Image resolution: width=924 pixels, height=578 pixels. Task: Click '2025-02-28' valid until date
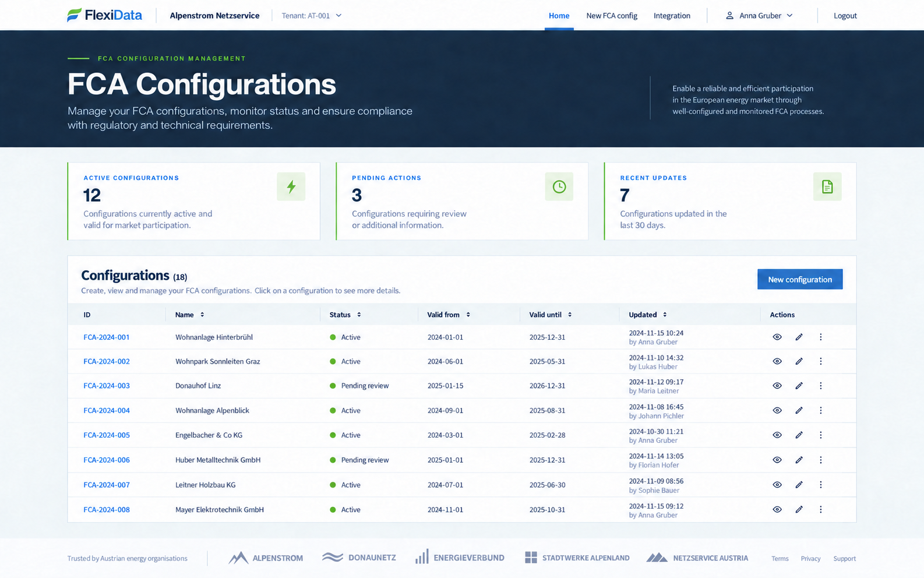click(547, 435)
